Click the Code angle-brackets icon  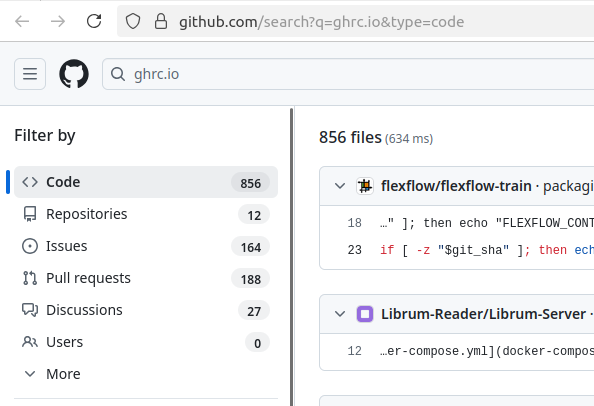[x=30, y=182]
